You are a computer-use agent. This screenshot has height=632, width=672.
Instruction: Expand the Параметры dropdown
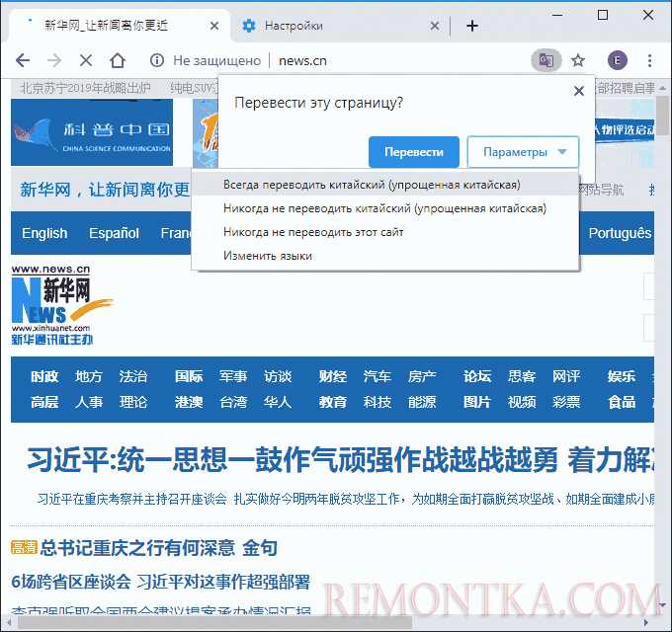523,152
